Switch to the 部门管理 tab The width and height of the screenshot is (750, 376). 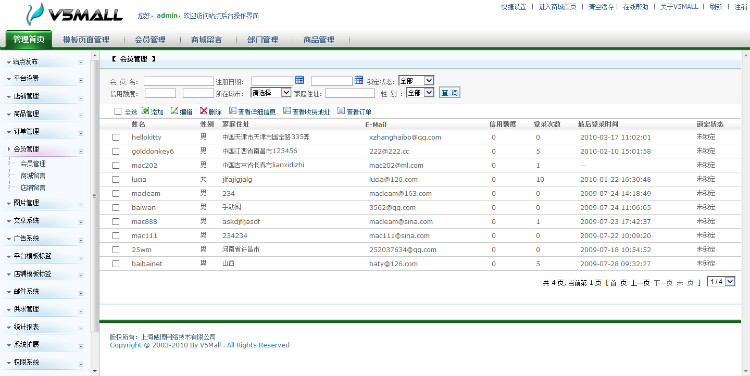[263, 40]
